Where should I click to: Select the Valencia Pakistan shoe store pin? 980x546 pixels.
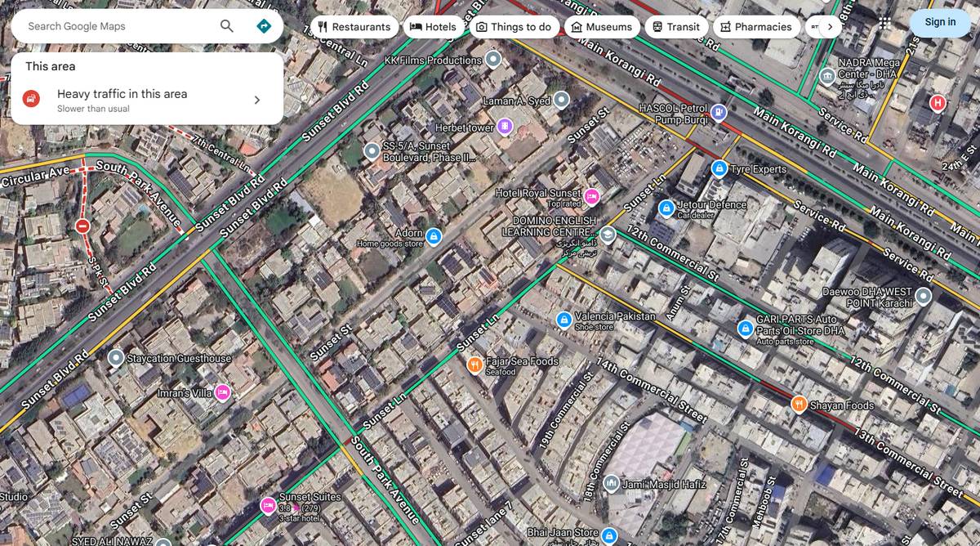[564, 319]
